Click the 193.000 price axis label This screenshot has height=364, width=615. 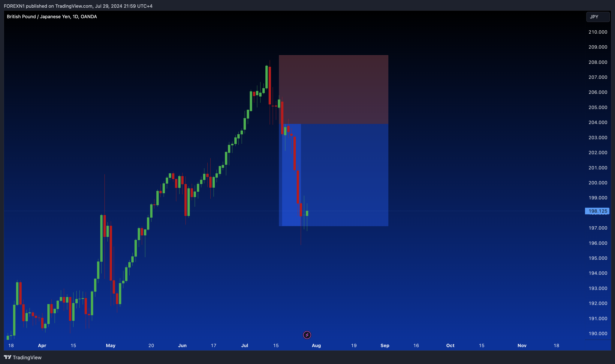[x=598, y=288]
